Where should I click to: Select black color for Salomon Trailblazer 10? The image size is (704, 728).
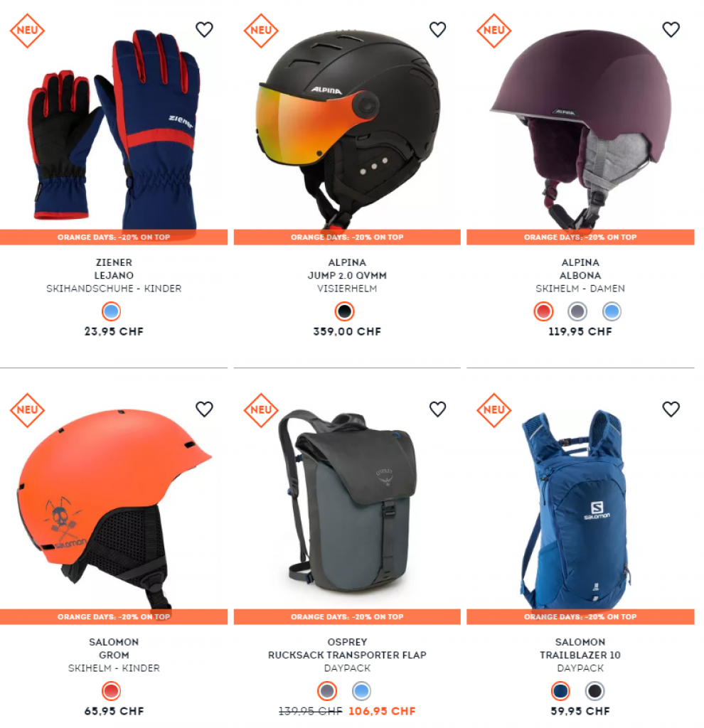pyautogui.click(x=594, y=691)
